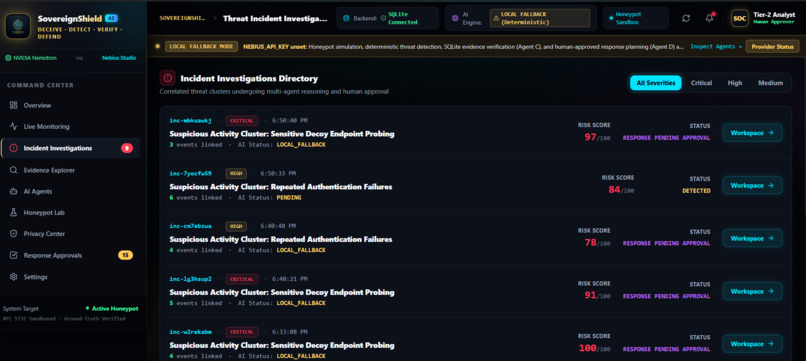The image size is (806, 361).
Task: Open Live Monitoring page
Action: coord(70,127)
